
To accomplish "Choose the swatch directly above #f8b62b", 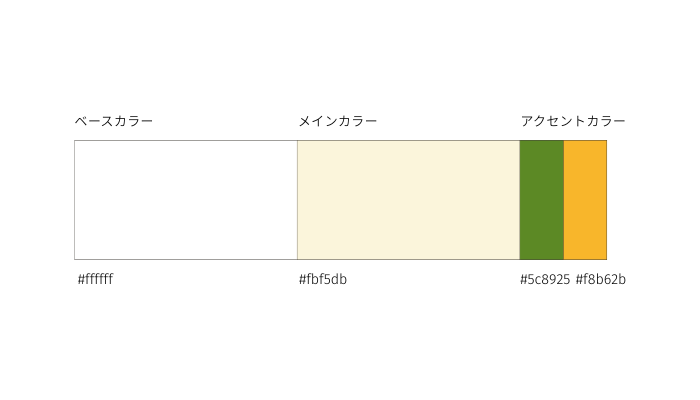I will [585, 200].
